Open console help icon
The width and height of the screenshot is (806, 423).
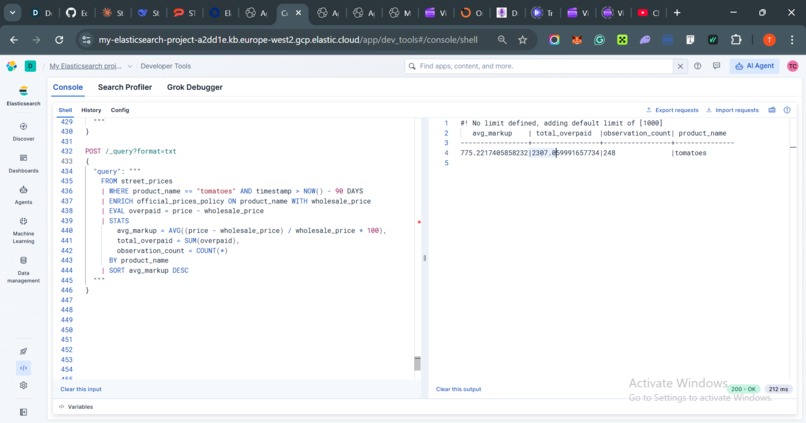pyautogui.click(x=787, y=110)
